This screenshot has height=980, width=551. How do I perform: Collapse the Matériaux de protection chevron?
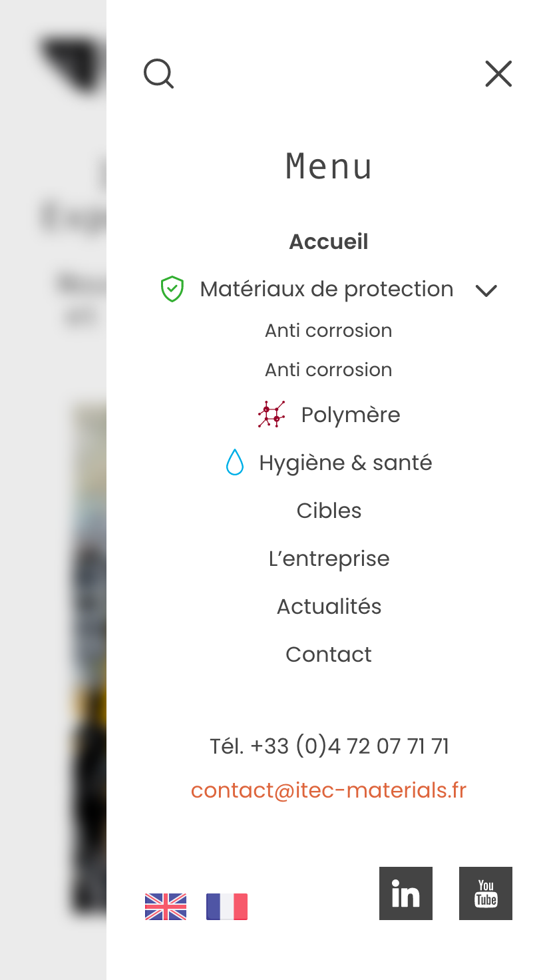(486, 290)
